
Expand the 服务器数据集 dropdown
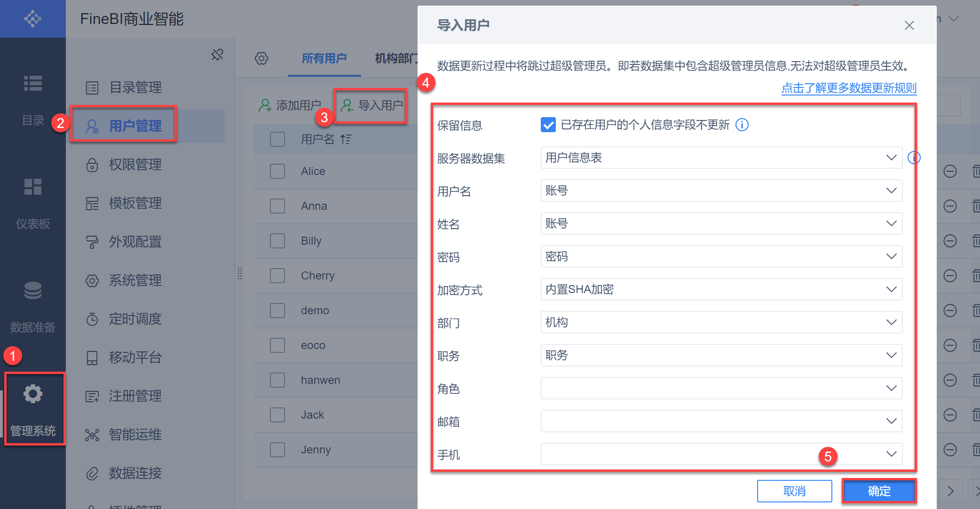coord(721,158)
